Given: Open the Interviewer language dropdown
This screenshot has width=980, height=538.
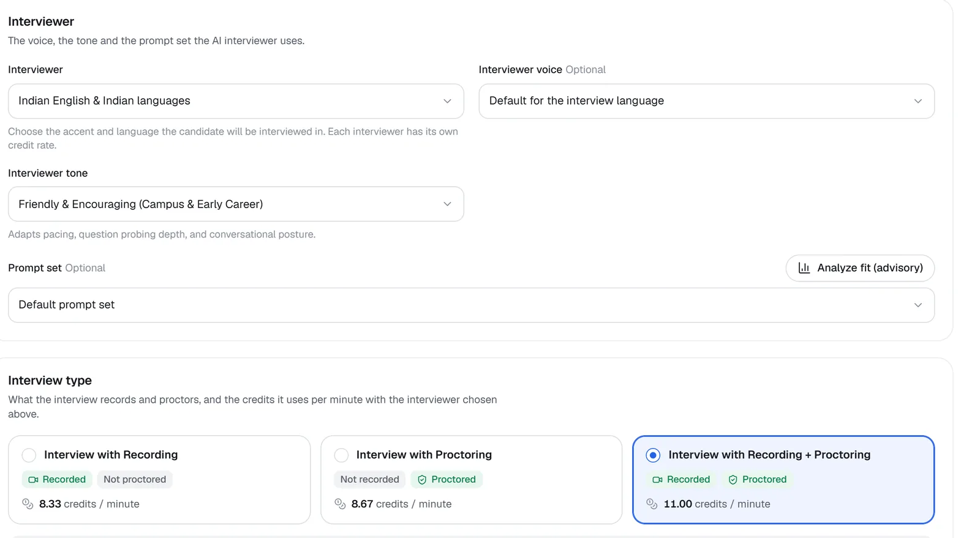Looking at the screenshot, I should click(236, 101).
